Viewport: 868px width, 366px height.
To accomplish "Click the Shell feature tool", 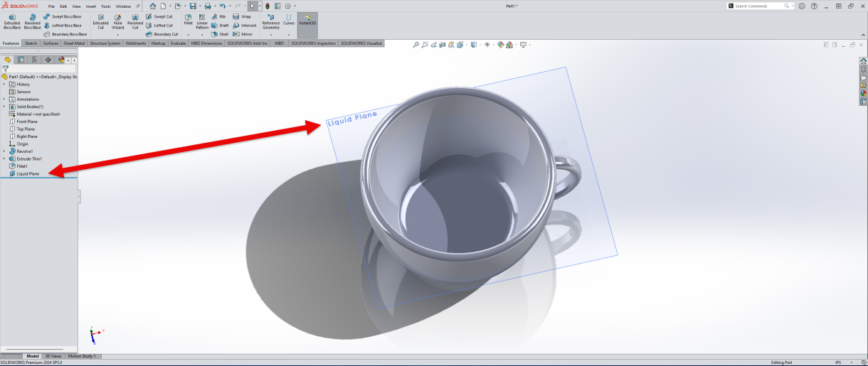I will [x=220, y=34].
